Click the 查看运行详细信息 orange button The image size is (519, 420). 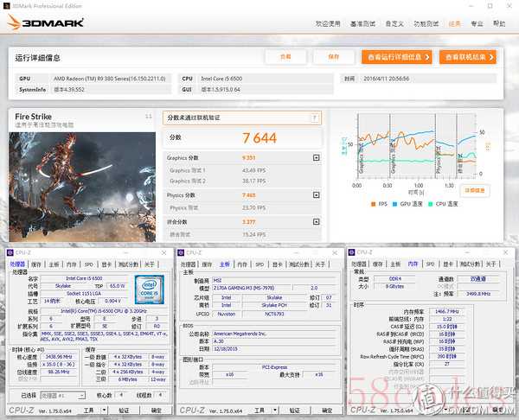click(x=396, y=57)
